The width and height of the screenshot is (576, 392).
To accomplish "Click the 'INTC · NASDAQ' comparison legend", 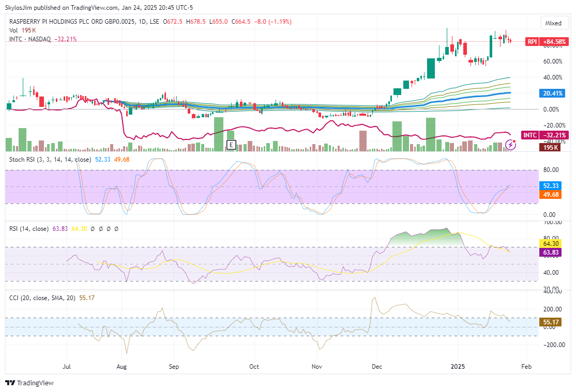I will [30, 39].
